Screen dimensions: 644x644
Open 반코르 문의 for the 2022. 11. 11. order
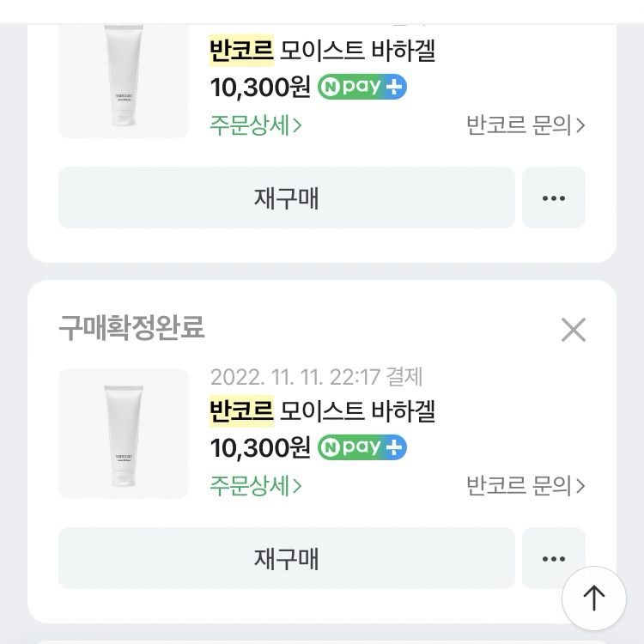click(x=525, y=485)
